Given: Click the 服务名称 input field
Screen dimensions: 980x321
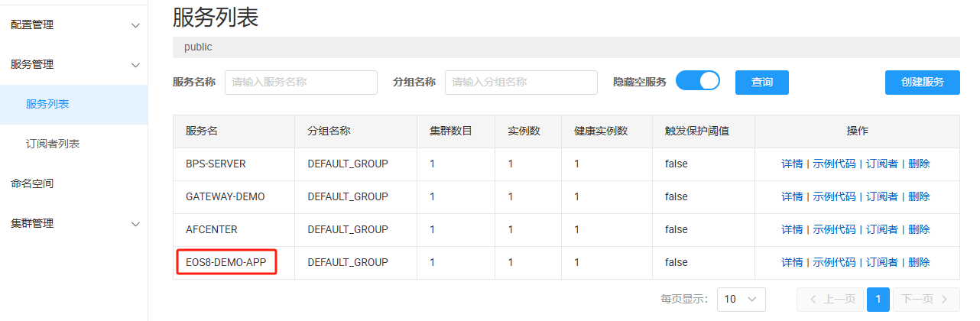Looking at the screenshot, I should [300, 83].
